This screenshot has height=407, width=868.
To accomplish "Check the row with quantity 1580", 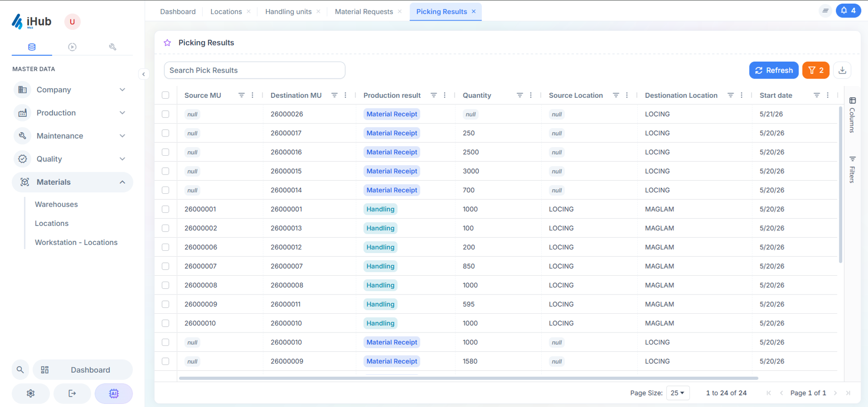I will pos(166,361).
